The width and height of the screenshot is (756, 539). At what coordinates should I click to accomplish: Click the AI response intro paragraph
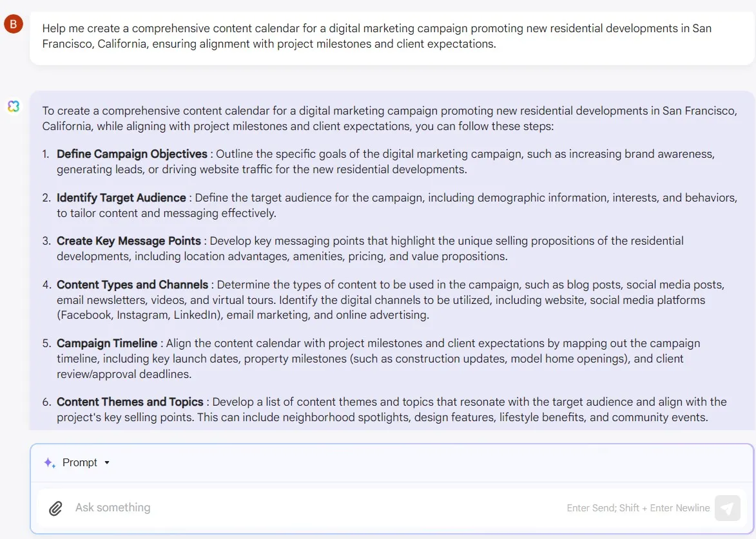click(389, 118)
